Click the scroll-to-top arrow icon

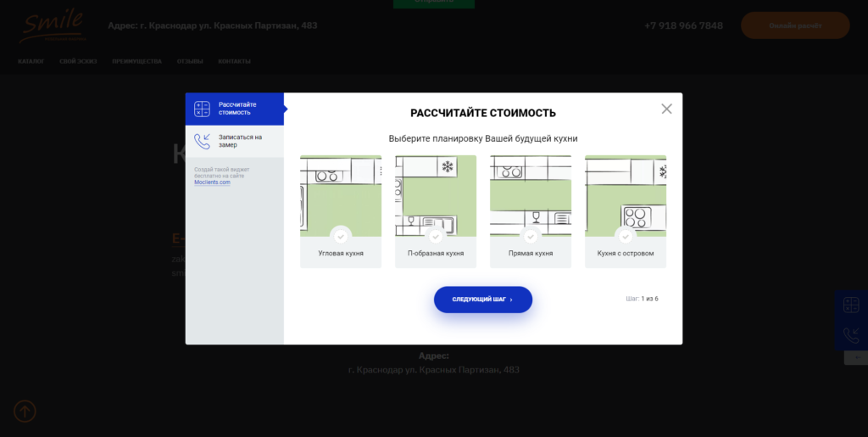(x=25, y=412)
